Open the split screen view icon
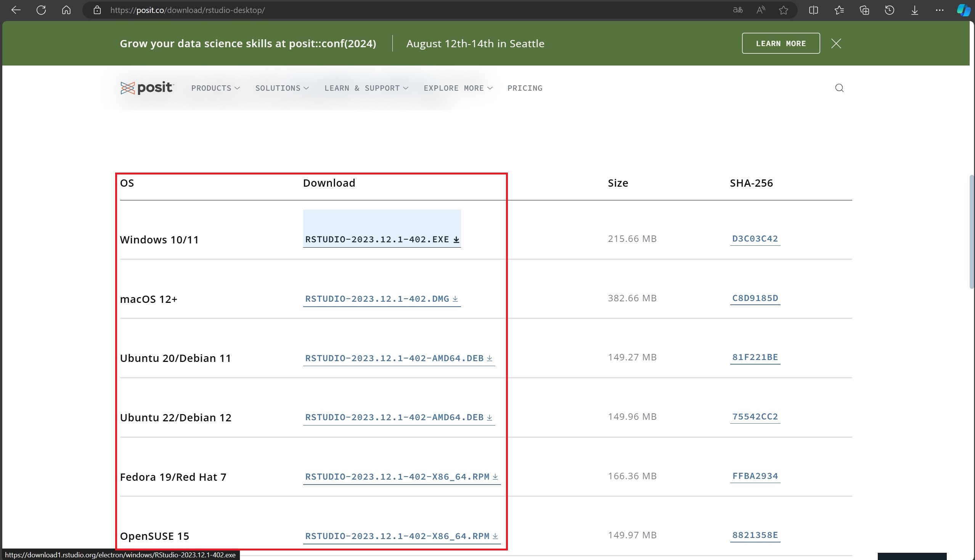 [x=813, y=10]
